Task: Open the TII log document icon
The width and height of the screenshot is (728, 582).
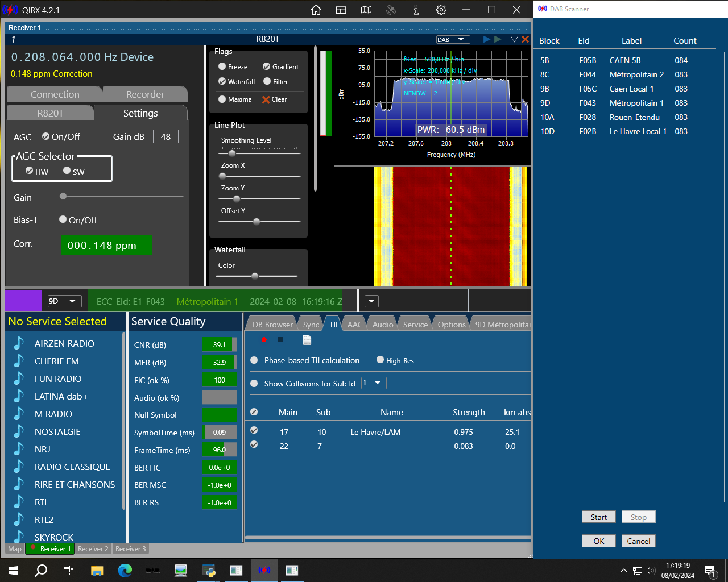Action: pyautogui.click(x=307, y=340)
